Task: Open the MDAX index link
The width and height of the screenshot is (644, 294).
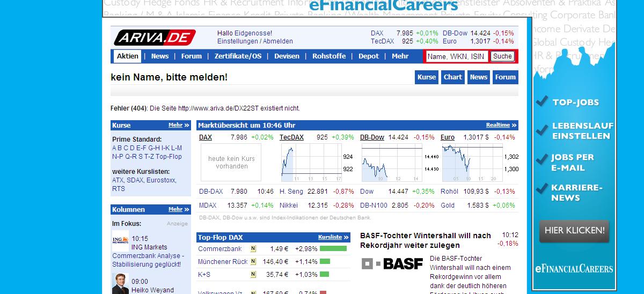Action: [208, 205]
